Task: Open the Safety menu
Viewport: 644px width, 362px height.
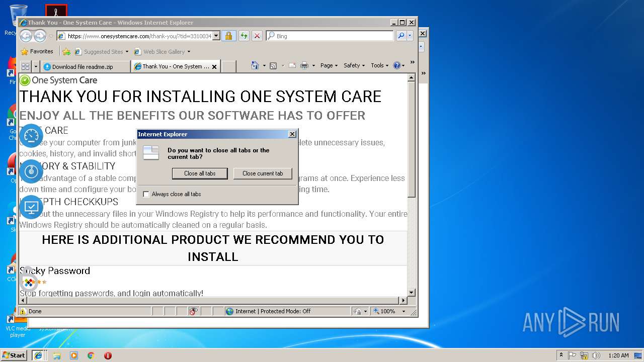Action: pos(354,65)
